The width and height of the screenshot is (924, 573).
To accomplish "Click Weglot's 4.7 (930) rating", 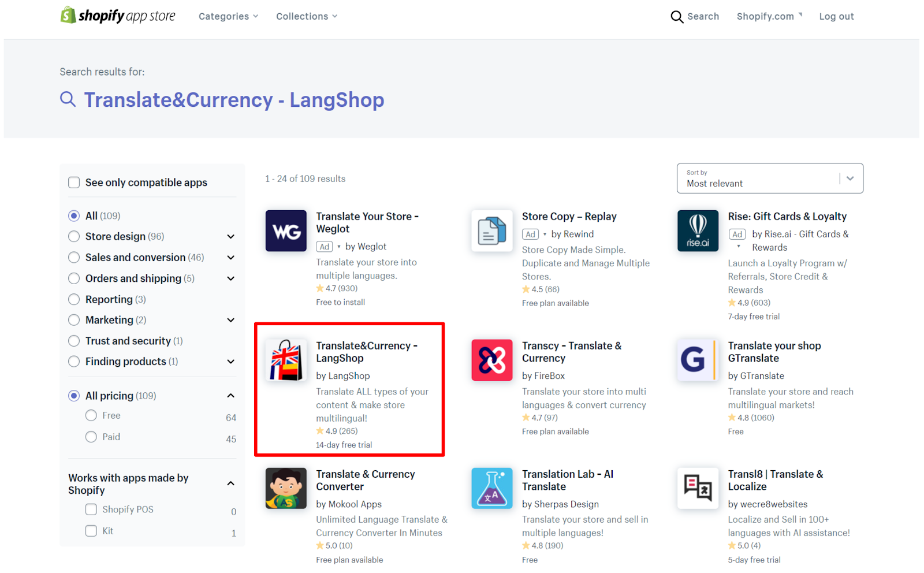I will [337, 288].
